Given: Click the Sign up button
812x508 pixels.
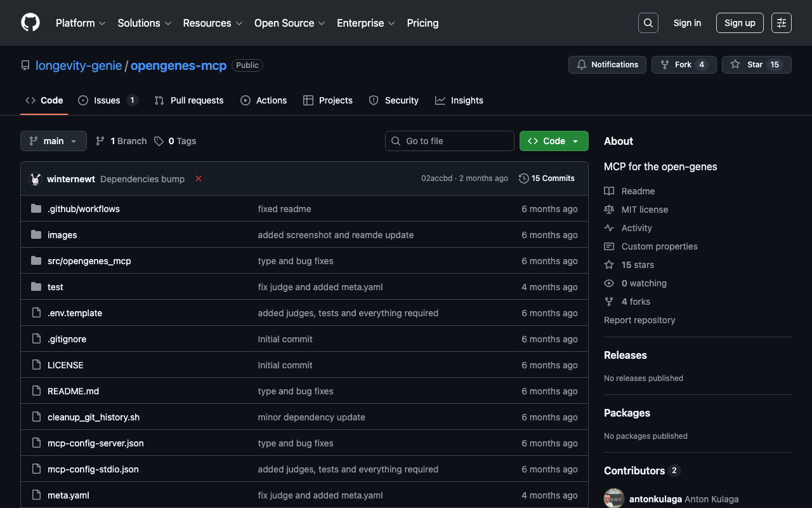Looking at the screenshot, I should point(740,23).
